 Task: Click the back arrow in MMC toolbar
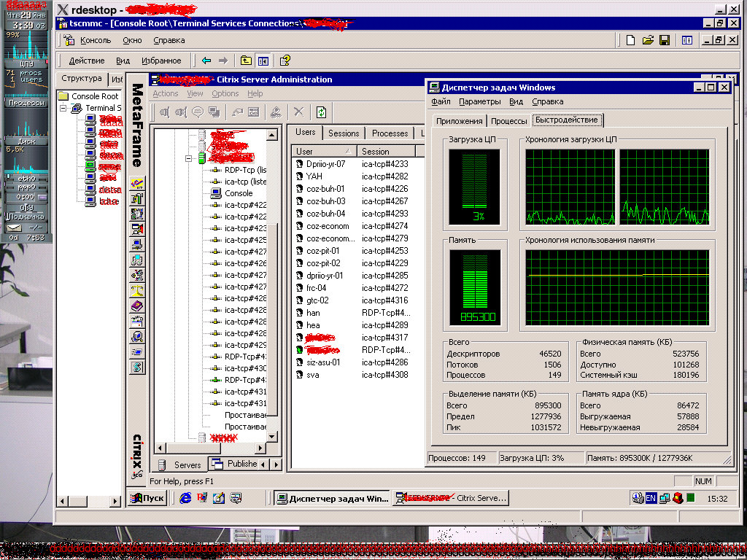[x=206, y=61]
